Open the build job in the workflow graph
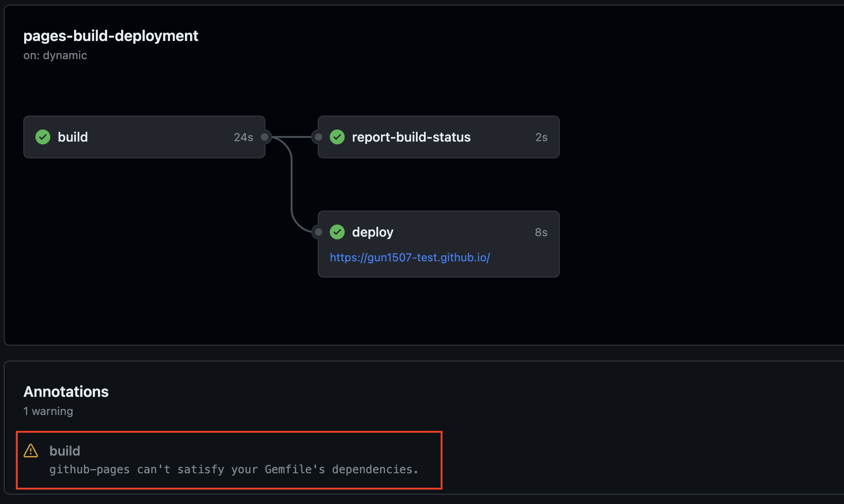The height and width of the screenshot is (504, 844). (73, 137)
